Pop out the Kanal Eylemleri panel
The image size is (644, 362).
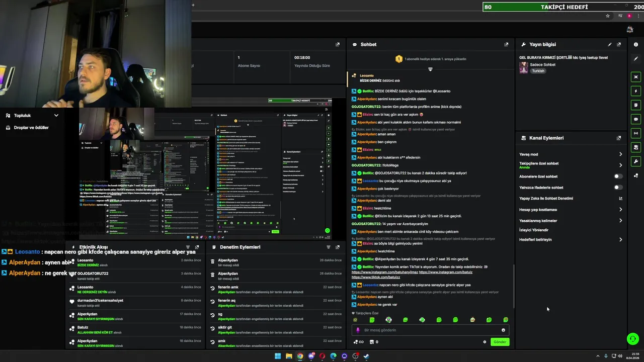click(619, 138)
